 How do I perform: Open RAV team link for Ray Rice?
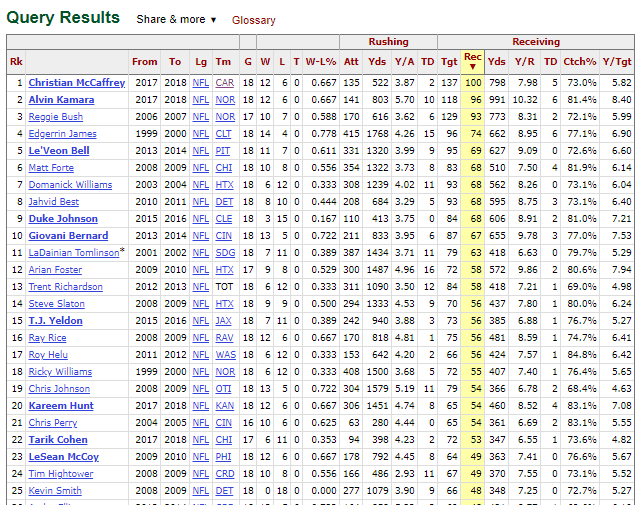[x=224, y=337]
